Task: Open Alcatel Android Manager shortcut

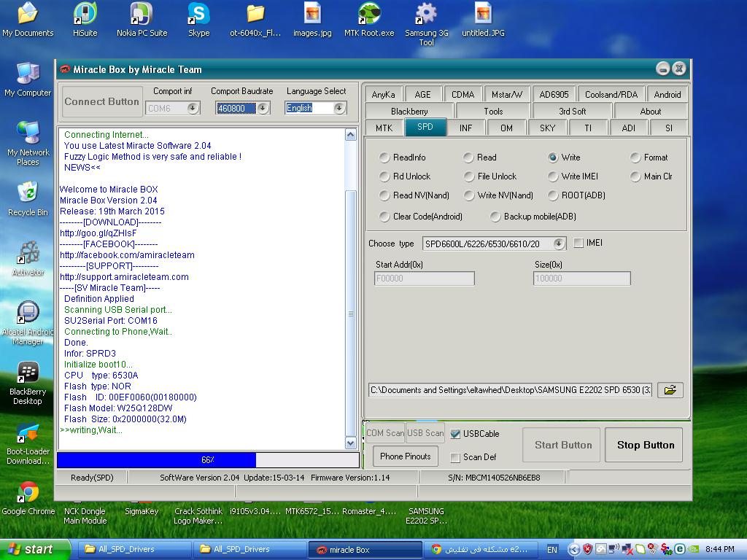Action: tap(28, 323)
